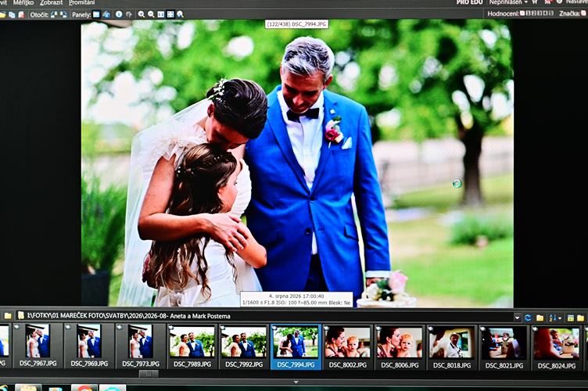Open the Zobrazit menu
Image resolution: width=588 pixels, height=391 pixels.
(x=52, y=2)
